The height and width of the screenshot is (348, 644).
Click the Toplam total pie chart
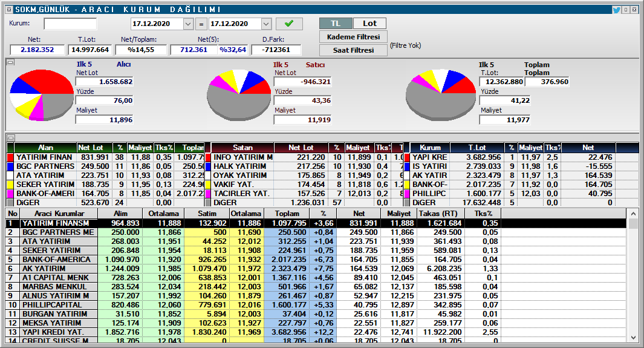pyautogui.click(x=440, y=95)
